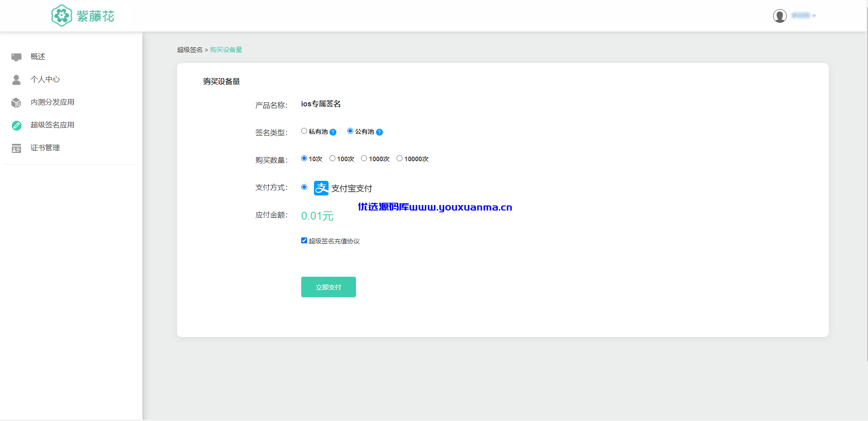The image size is (868, 421).
Task: Click the 超级签名应用 pen icon
Action: 16,126
